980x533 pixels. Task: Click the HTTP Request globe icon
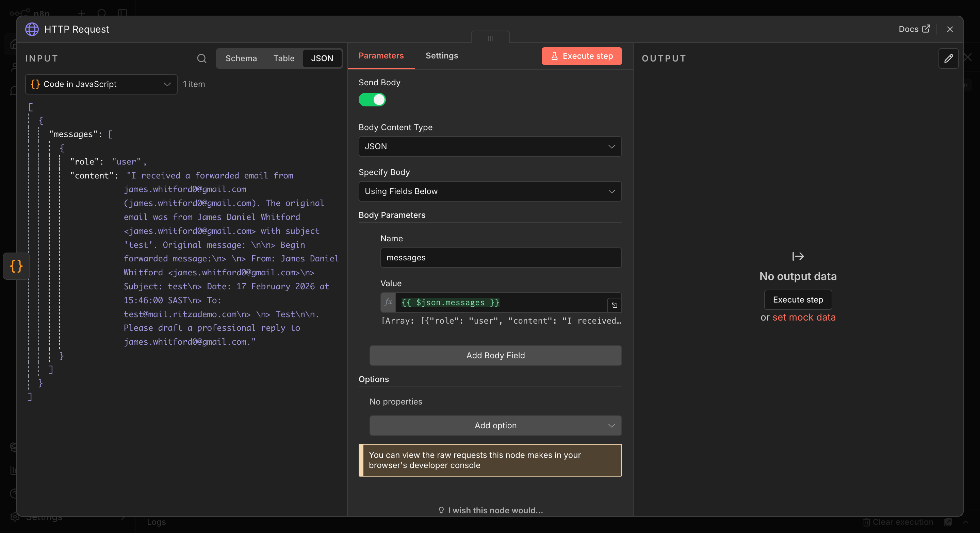pyautogui.click(x=32, y=29)
